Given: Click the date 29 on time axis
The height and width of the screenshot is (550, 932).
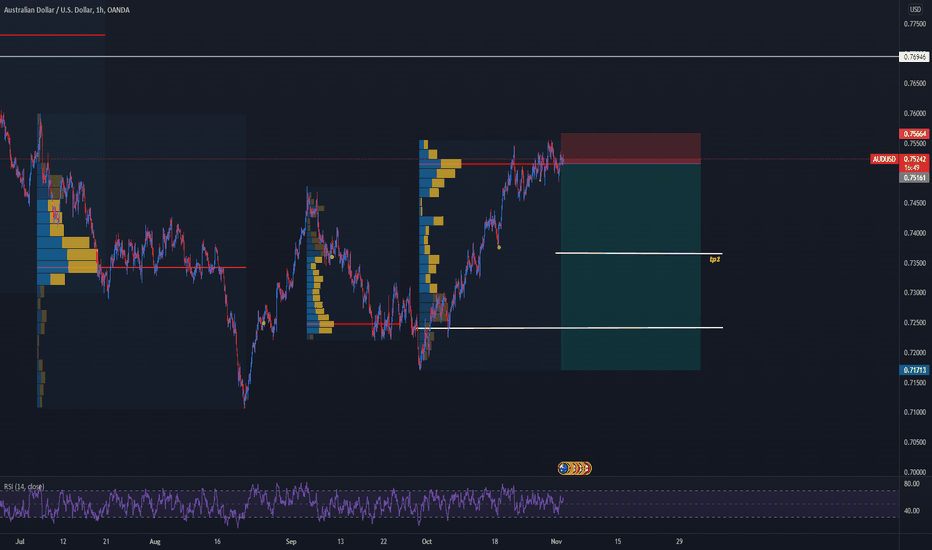Looking at the screenshot, I should [679, 542].
